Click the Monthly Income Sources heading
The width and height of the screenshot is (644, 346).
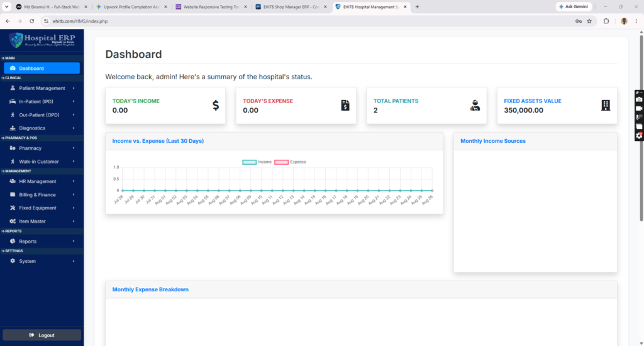tap(493, 141)
